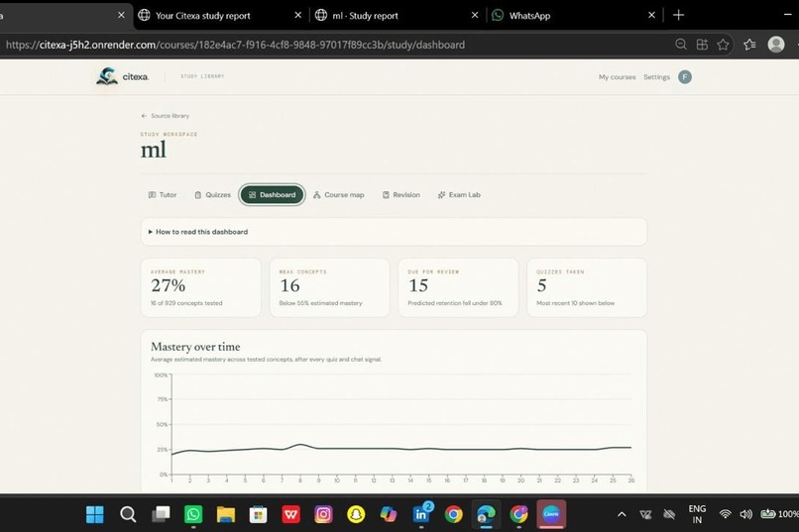
Task: Click the Due for Review 15 card
Action: pos(458,287)
